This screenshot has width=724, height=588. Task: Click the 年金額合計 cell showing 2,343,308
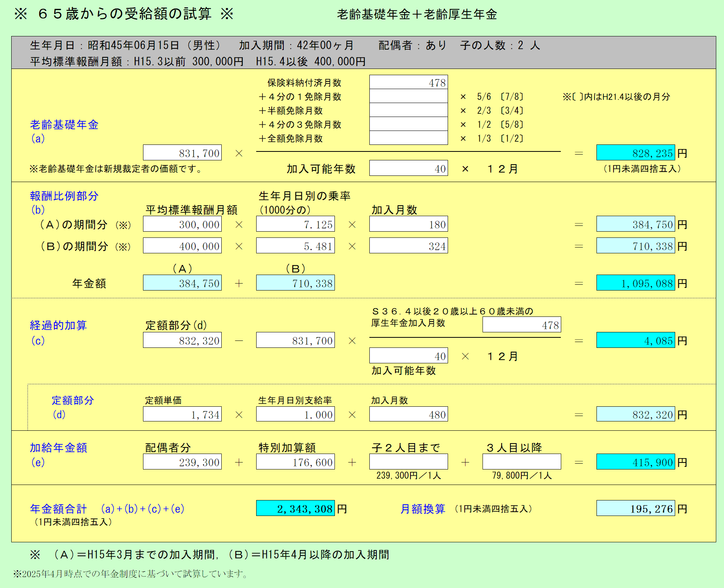(295, 508)
